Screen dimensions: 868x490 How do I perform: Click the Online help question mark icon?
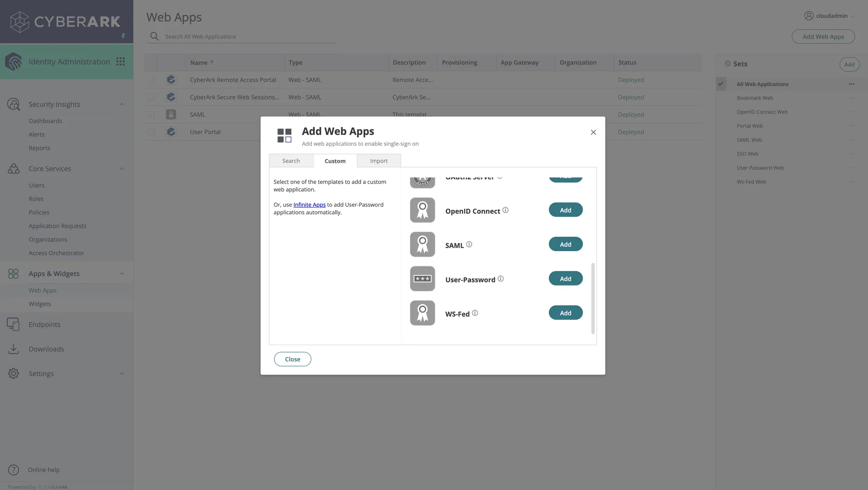click(14, 470)
